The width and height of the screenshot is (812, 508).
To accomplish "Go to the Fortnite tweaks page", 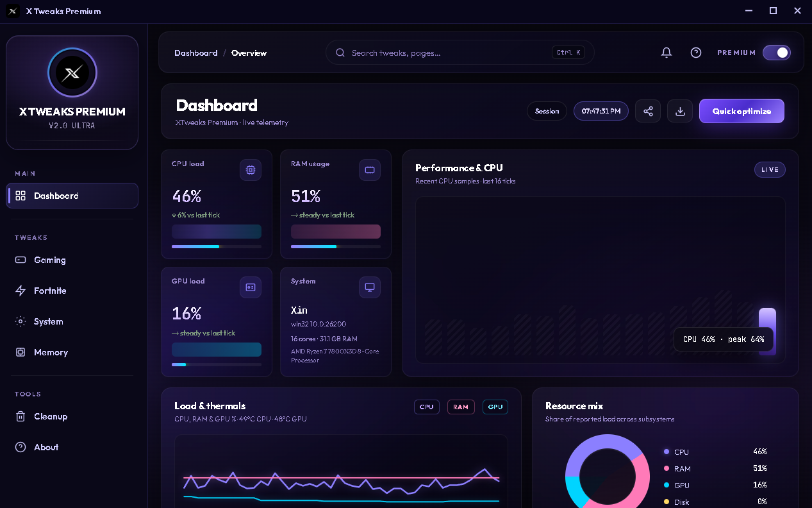I will coord(72,291).
